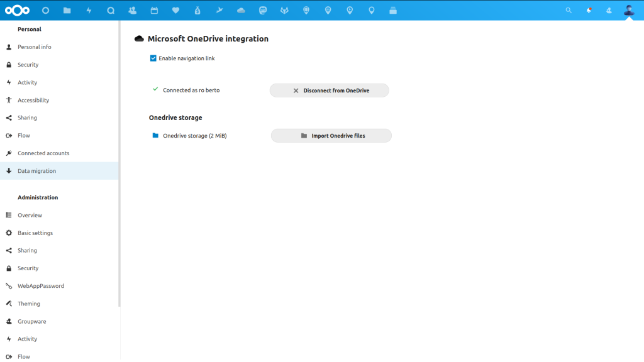Uncheck the Enable navigation link option

pos(152,58)
